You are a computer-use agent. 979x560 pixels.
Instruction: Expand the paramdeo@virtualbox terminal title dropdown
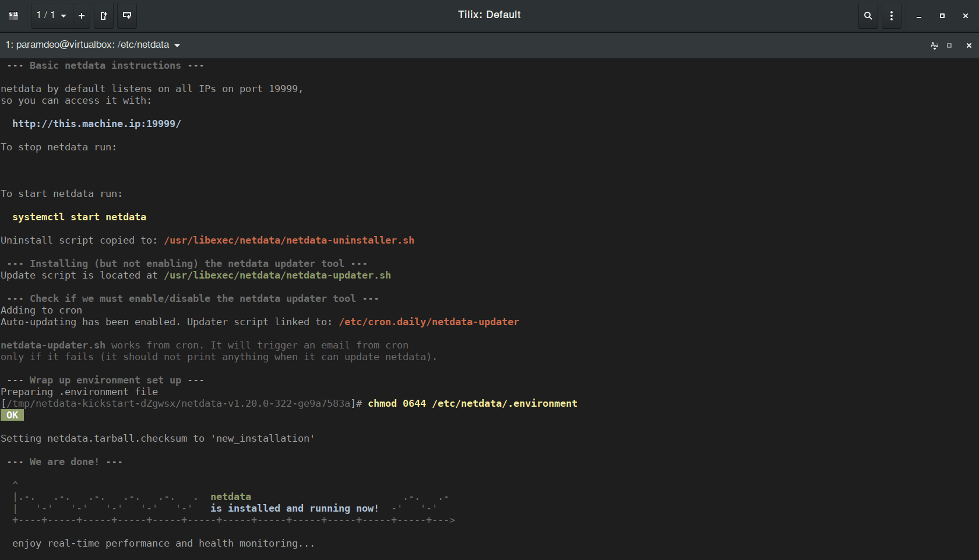coord(93,45)
